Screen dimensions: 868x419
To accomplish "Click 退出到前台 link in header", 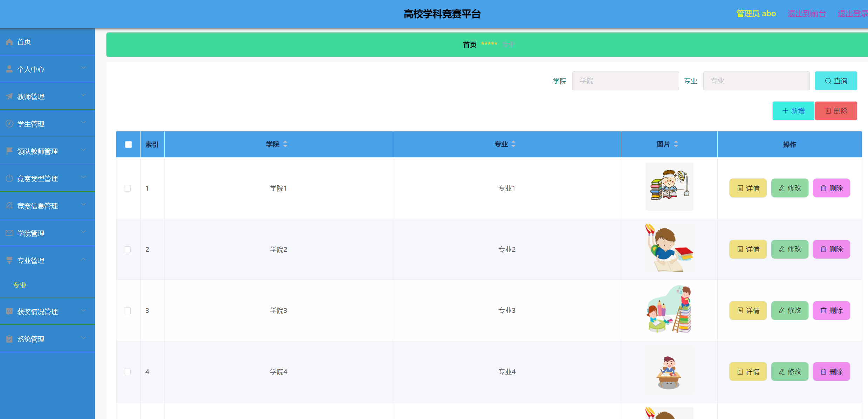I will pyautogui.click(x=807, y=14).
